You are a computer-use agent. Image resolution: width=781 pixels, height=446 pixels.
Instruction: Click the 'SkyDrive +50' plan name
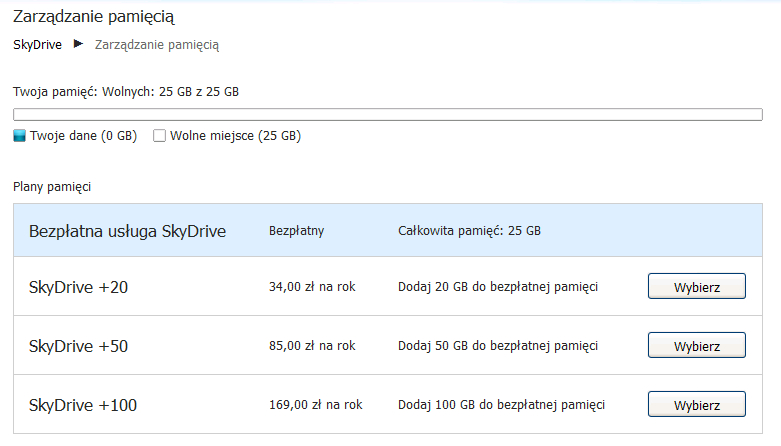pos(78,346)
